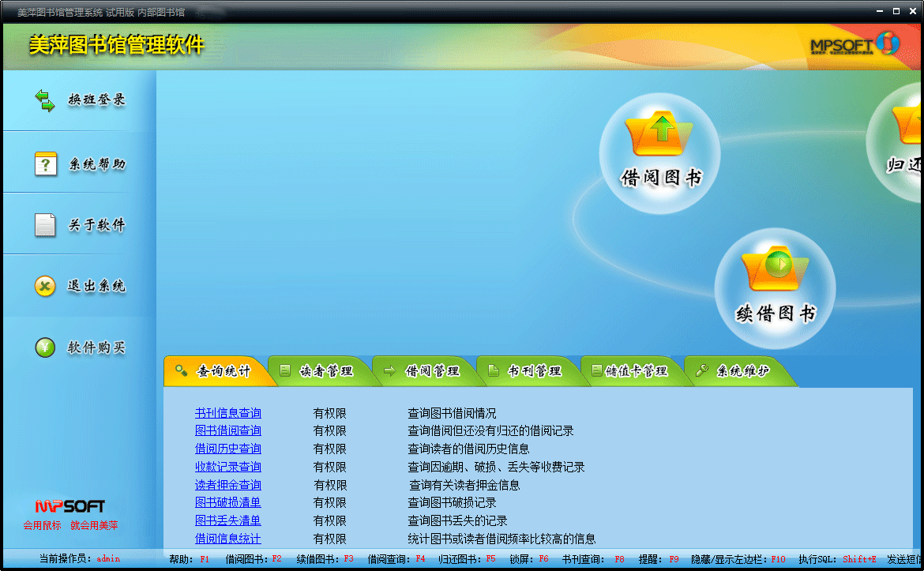The image size is (924, 571).
Task: Click the 美萍图书馆管理软件 banner title
Action: point(117,45)
